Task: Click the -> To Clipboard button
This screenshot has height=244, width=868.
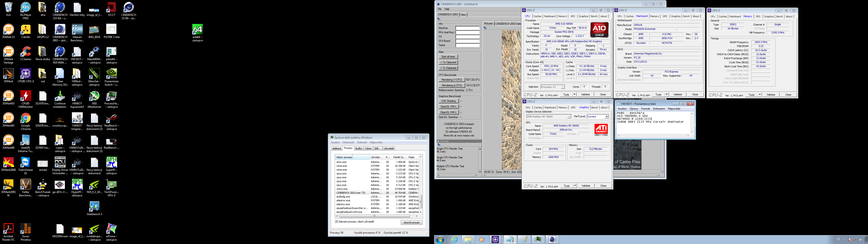Action: point(448,62)
